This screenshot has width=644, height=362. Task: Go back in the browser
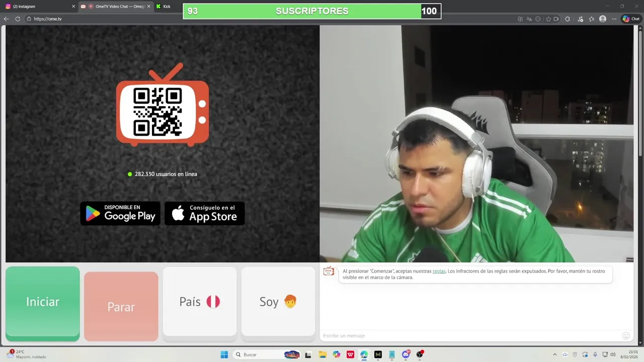7,19
